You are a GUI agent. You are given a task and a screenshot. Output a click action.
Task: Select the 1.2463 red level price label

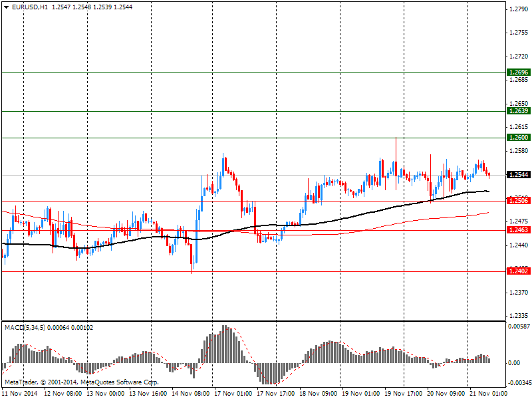coord(519,230)
